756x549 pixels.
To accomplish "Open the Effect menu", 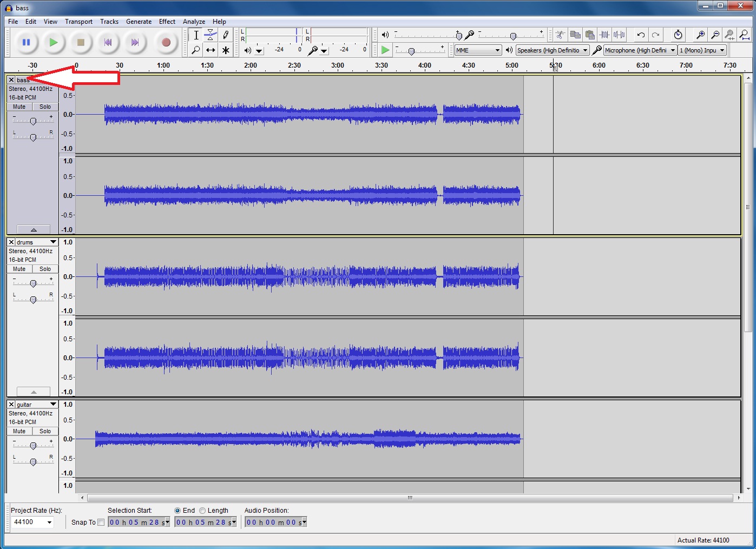I will pos(167,22).
